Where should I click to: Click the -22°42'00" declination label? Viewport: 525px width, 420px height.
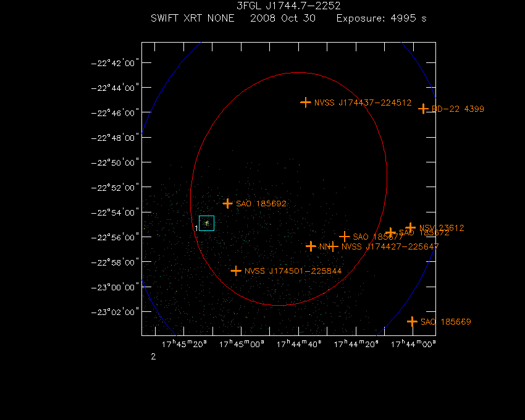point(115,63)
